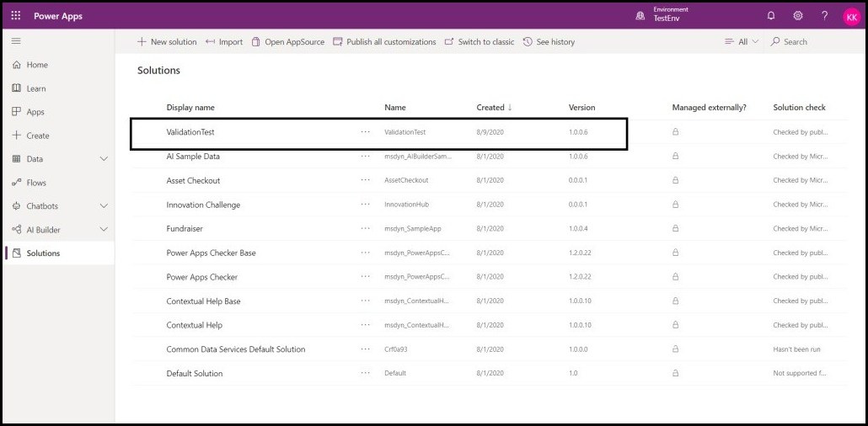Open the settings gear icon

pos(797,16)
